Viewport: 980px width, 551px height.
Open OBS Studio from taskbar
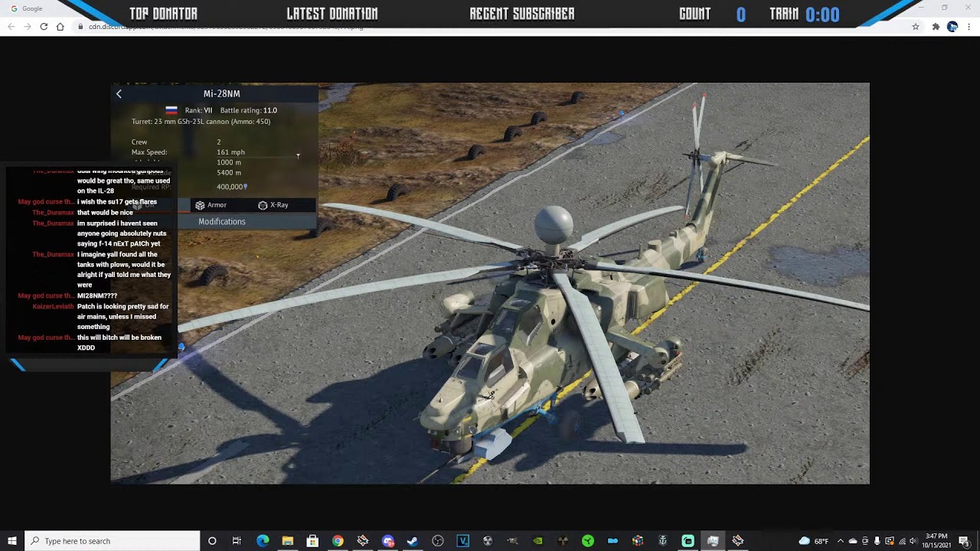[438, 541]
